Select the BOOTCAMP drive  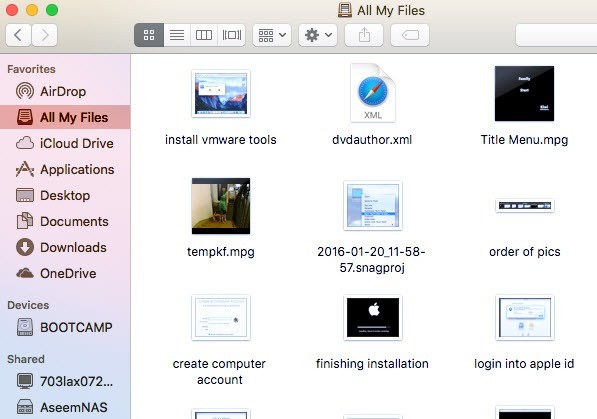[65, 327]
